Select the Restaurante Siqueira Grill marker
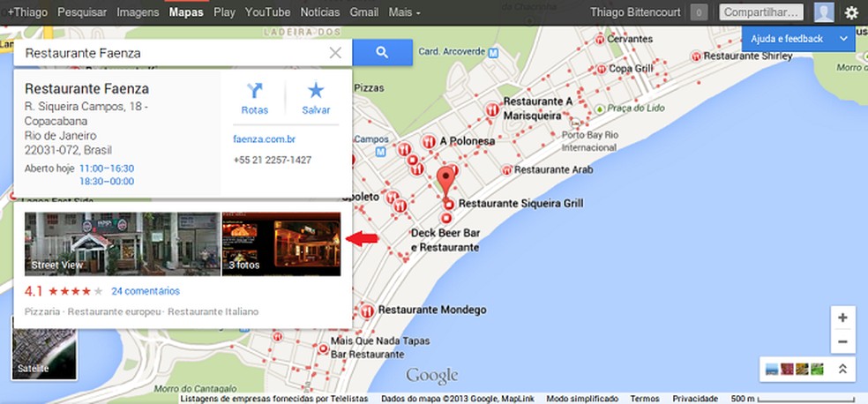This screenshot has width=868, height=404. [x=449, y=205]
